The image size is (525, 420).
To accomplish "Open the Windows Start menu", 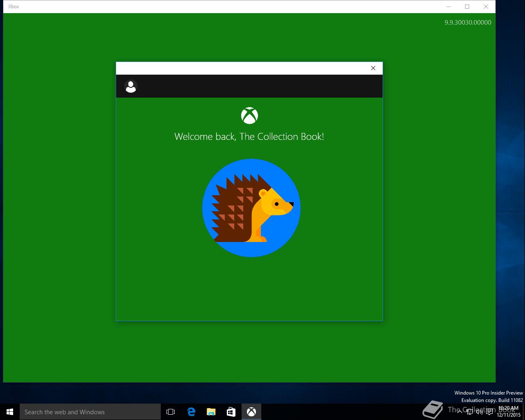I will coord(10,412).
